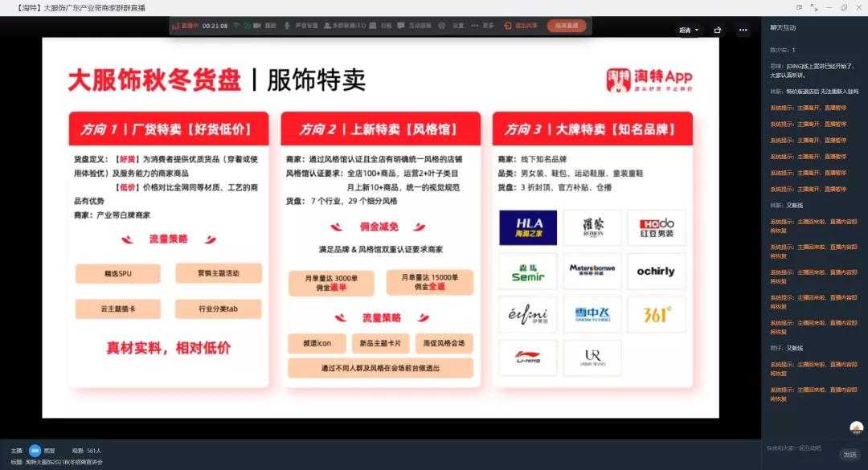
Task: Open the 超清 video quality dropdown
Action: 689,31
